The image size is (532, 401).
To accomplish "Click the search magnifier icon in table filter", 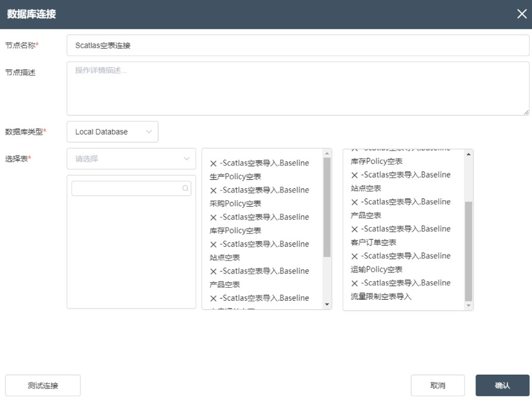I will click(185, 188).
